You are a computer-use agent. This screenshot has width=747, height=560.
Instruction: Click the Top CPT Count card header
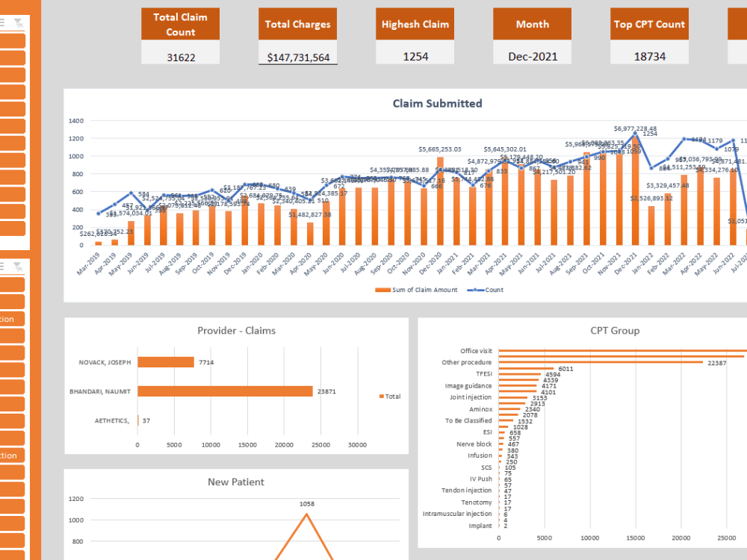click(x=649, y=24)
